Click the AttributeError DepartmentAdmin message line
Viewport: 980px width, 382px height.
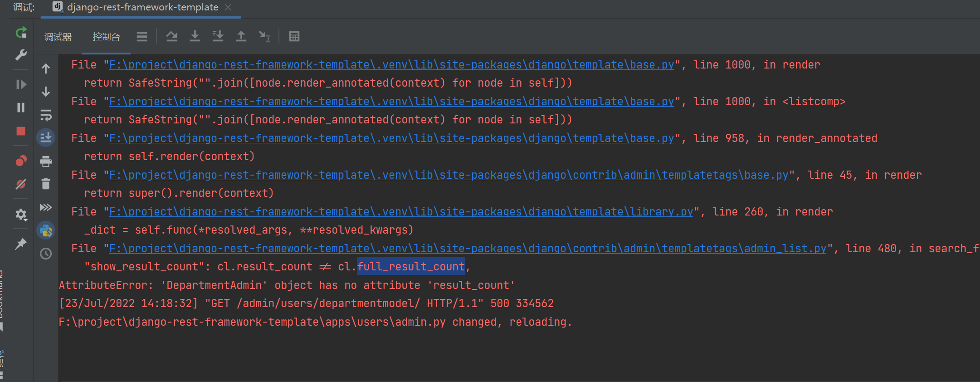[x=287, y=285]
